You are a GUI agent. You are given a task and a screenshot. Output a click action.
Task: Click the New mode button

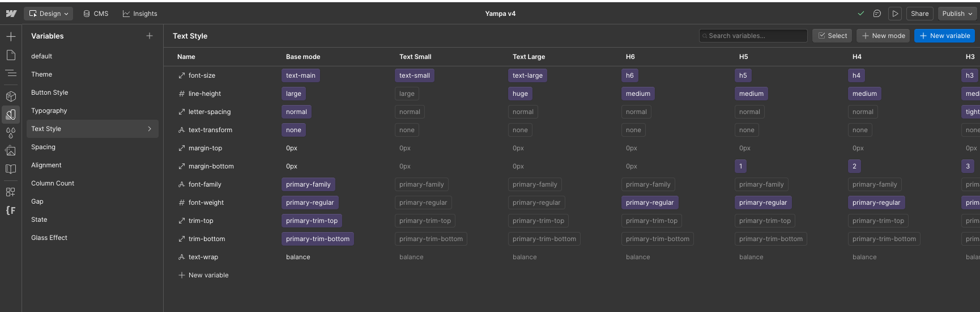click(x=883, y=36)
